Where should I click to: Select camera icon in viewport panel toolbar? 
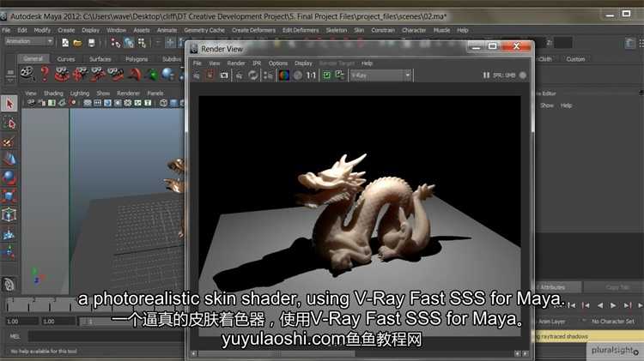[x=31, y=103]
